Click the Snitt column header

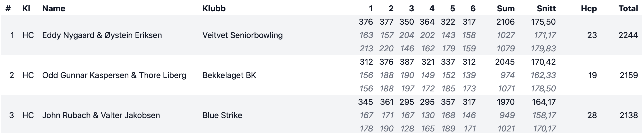[x=546, y=8]
